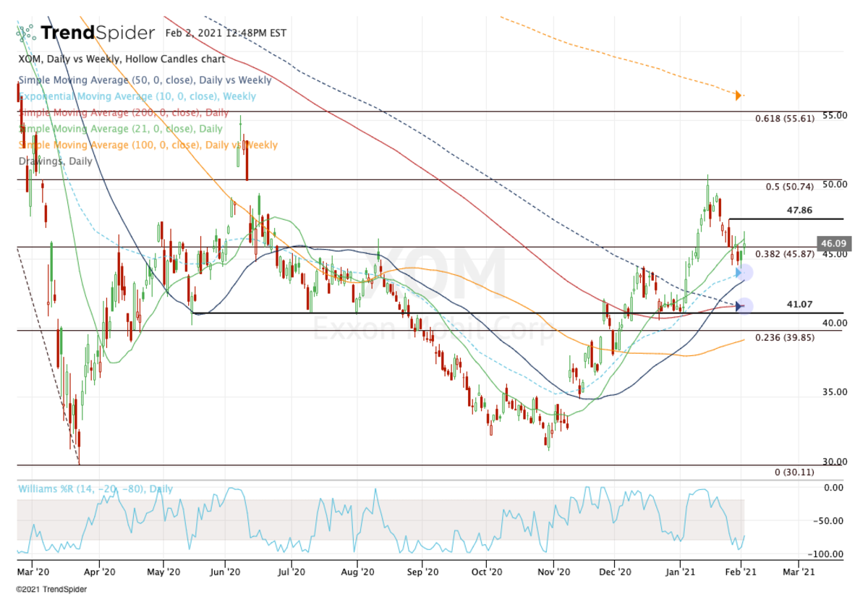Toggle the Simple Moving Average 200 Daily legend
The image size is (868, 597).
(x=123, y=113)
